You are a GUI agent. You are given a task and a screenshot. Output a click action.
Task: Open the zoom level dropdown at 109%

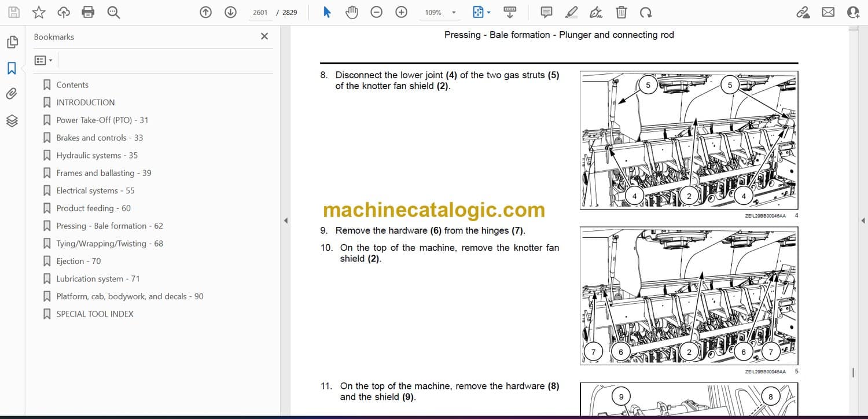pos(454,13)
